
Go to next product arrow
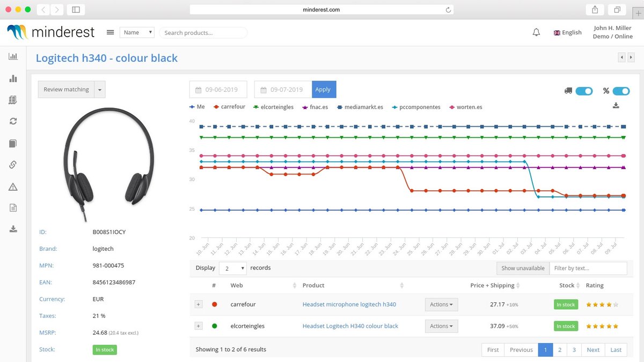[x=631, y=57]
